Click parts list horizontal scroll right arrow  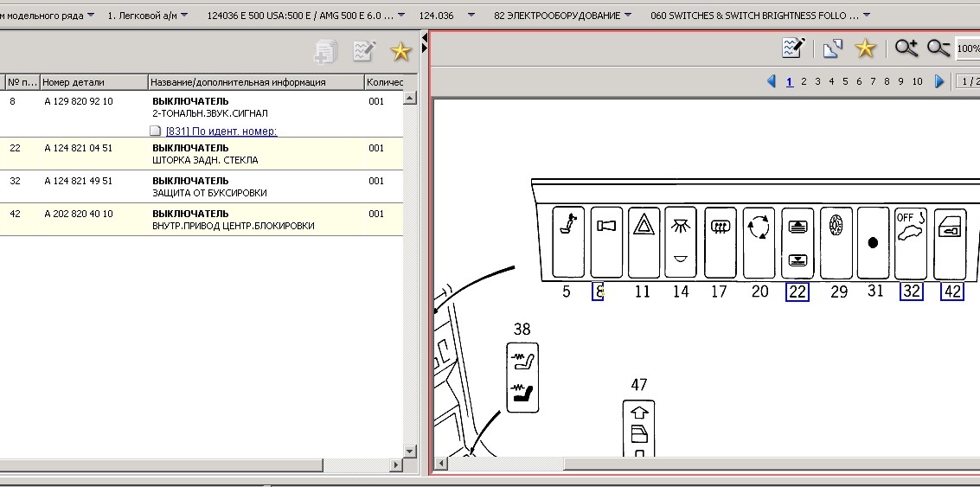click(395, 465)
